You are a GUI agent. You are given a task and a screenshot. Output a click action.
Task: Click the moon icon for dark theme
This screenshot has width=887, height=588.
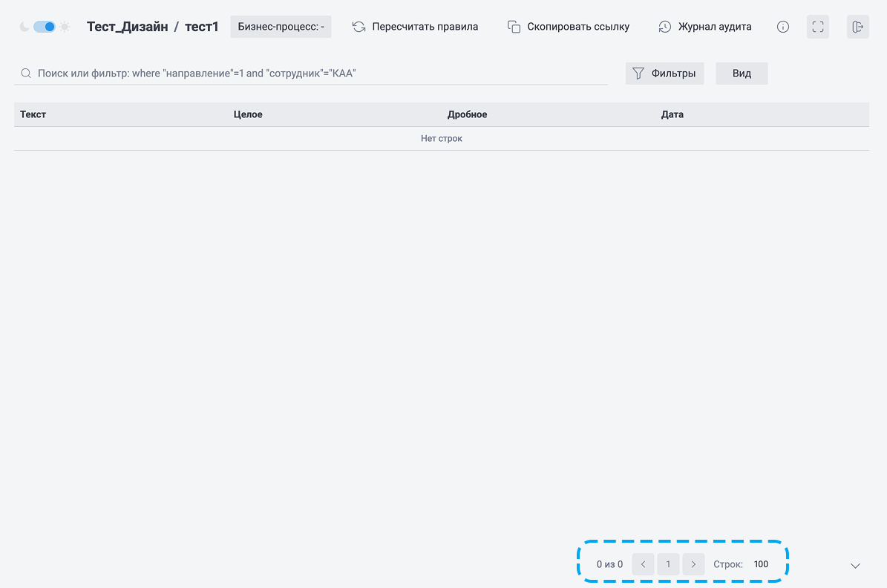pos(24,27)
